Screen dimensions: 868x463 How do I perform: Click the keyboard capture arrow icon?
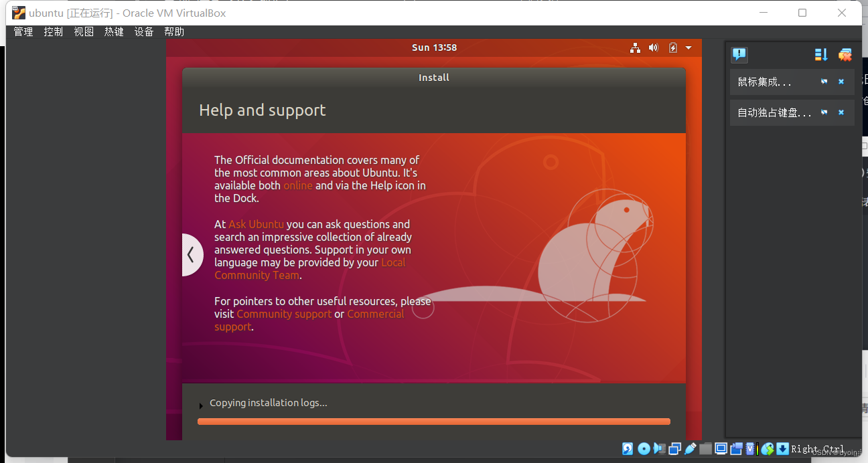click(x=782, y=448)
